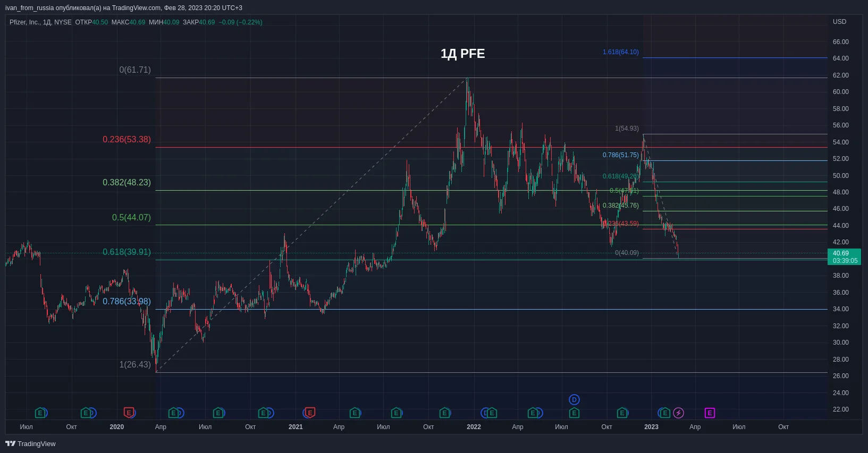The height and width of the screenshot is (453, 868).
Task: Click the '2023' label on the time axis
Action: [x=651, y=427]
